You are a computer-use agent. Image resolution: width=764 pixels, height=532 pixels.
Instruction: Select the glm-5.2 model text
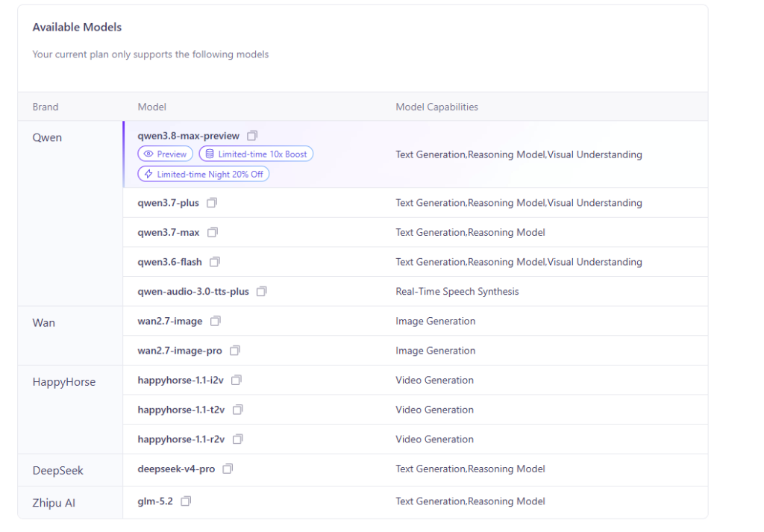(155, 501)
